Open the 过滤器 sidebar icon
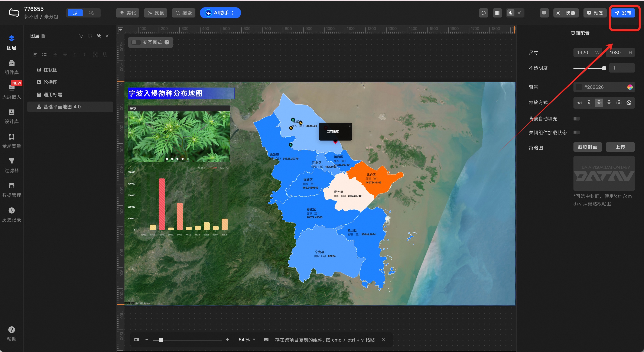644x352 pixels. pyautogui.click(x=12, y=165)
